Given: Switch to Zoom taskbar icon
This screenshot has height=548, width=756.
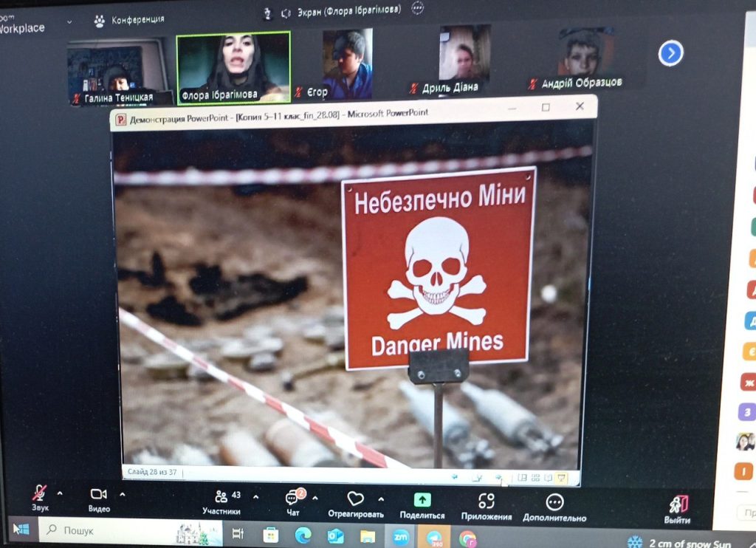Looking at the screenshot, I should (401, 536).
